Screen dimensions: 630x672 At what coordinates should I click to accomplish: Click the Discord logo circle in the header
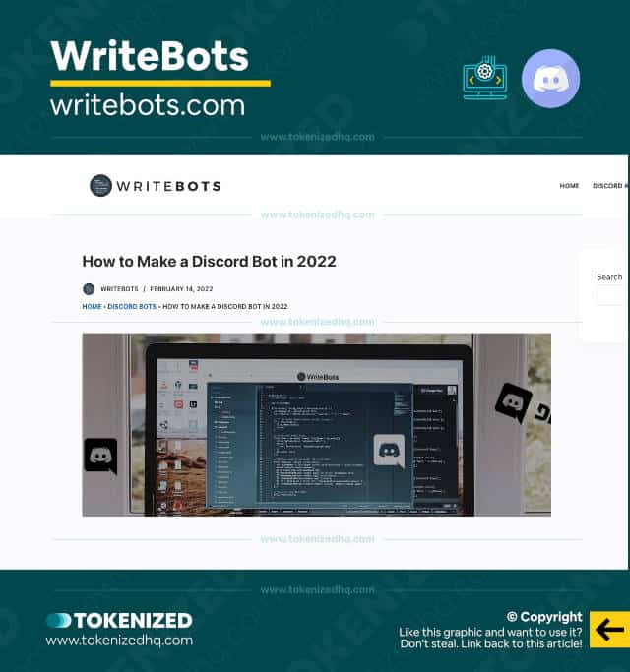[x=550, y=79]
